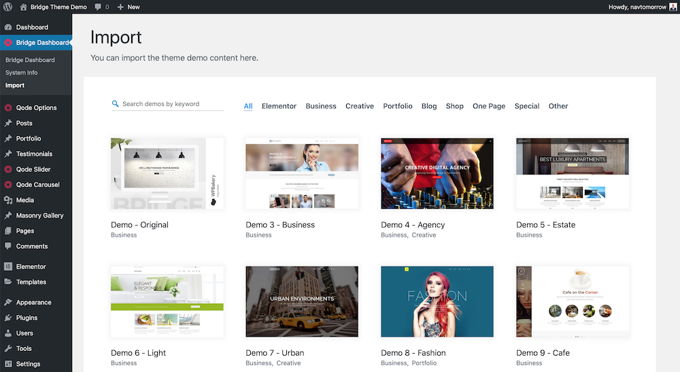680x372 pixels.
Task: Open Elementor sidebar icon
Action: tap(8, 266)
